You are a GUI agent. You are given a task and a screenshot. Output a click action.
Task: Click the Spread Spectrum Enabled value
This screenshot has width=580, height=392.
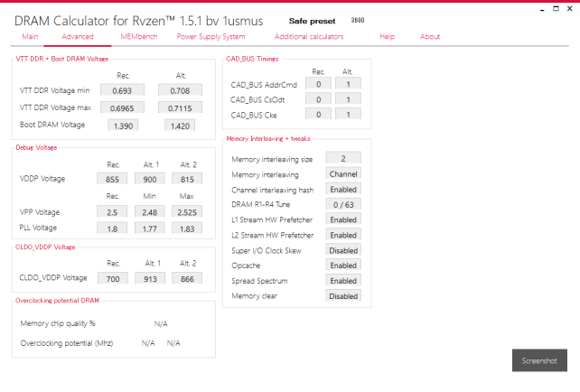click(343, 280)
